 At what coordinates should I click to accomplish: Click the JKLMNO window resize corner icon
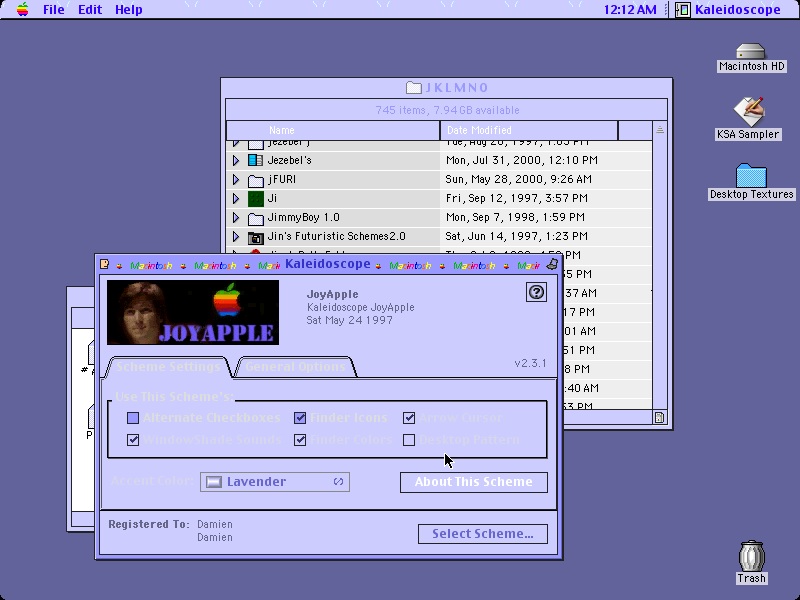(x=660, y=417)
